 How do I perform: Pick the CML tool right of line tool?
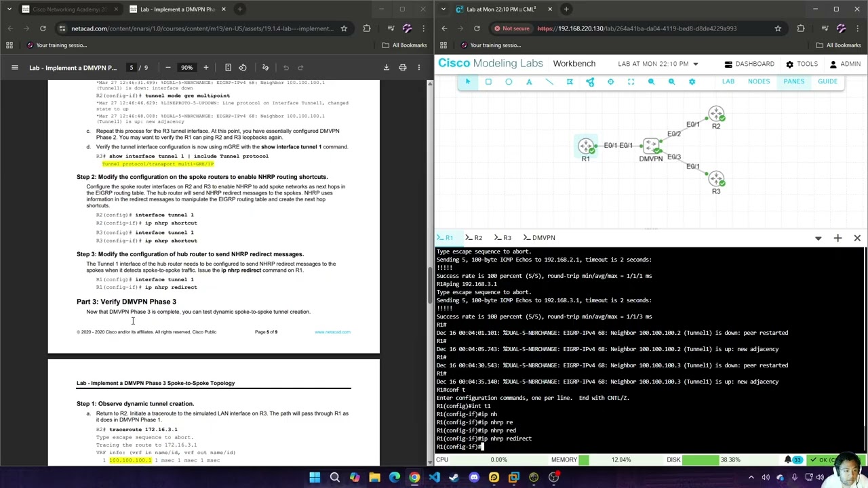click(570, 81)
